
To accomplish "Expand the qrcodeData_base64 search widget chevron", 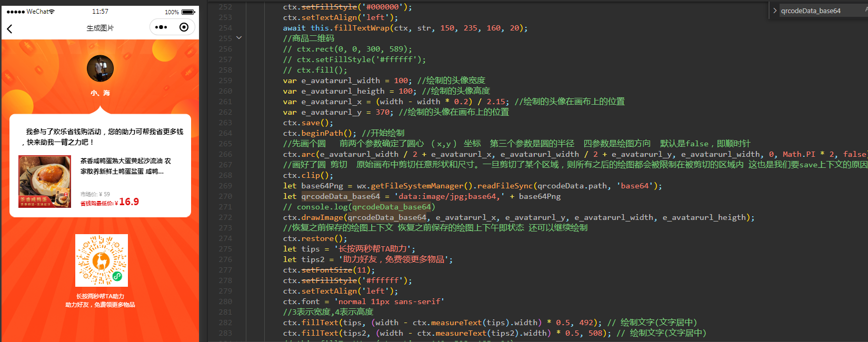I will click(774, 11).
